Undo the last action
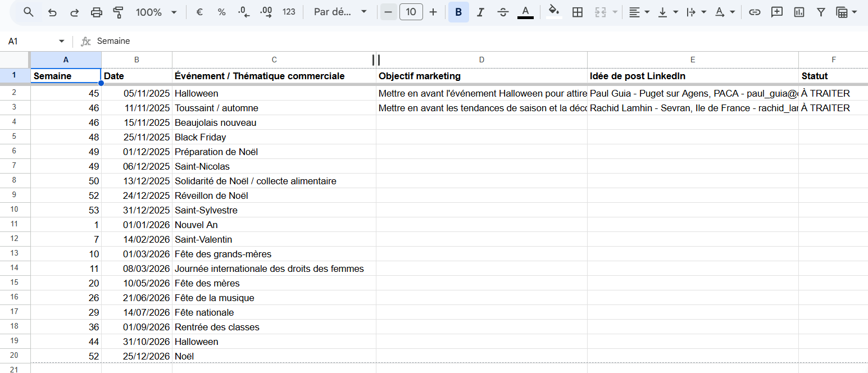Image resolution: width=868 pixels, height=373 pixels. 52,12
